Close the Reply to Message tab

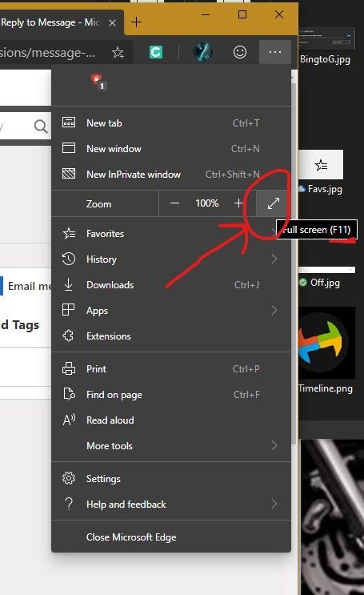(x=112, y=22)
